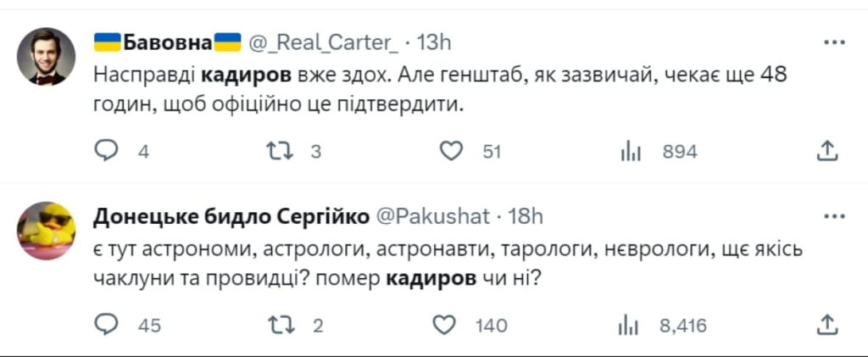Screen dimensions: 868x357
Task: Open duck avatar of Pakushat
Action: click(x=47, y=231)
